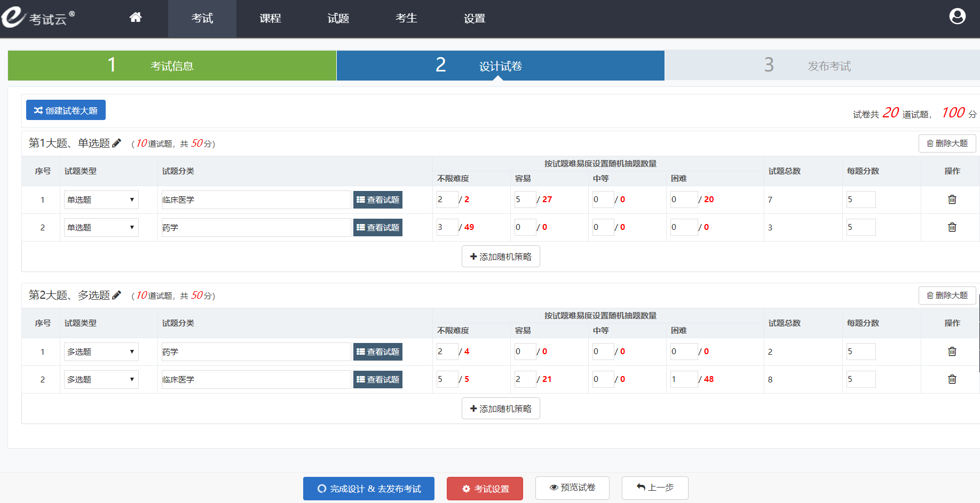
Task: Click 试题总数 value 7
Action: click(x=770, y=200)
